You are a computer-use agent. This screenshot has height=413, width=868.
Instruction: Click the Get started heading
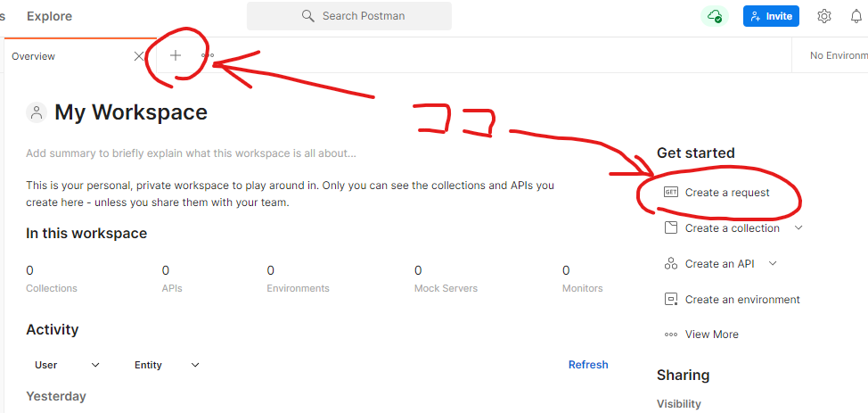tap(696, 153)
